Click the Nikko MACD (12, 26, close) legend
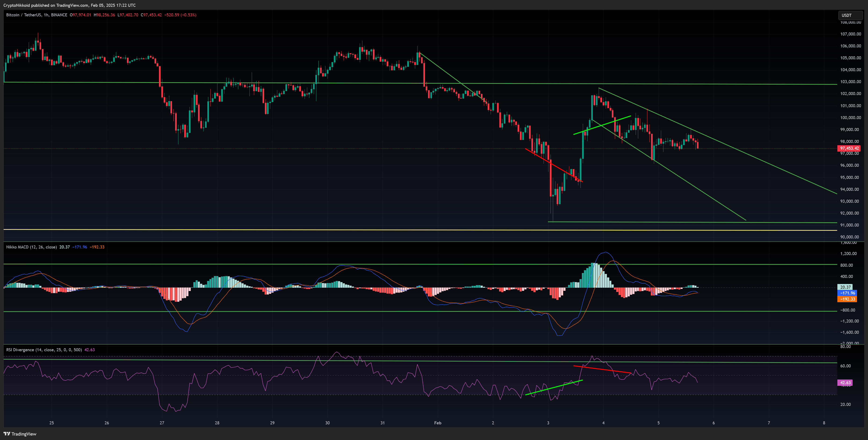The height and width of the screenshot is (440, 868). pyautogui.click(x=31, y=247)
